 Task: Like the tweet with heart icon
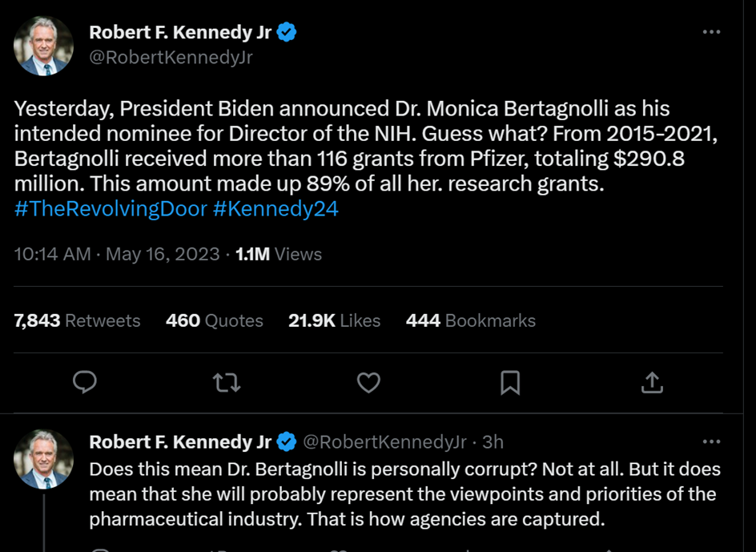(368, 382)
